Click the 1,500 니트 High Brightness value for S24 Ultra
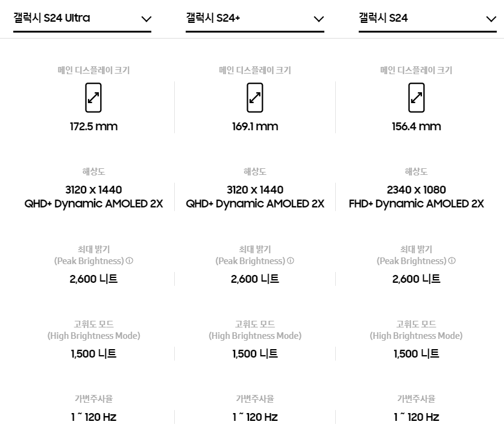Screen dimensions: 504x442 93,354
